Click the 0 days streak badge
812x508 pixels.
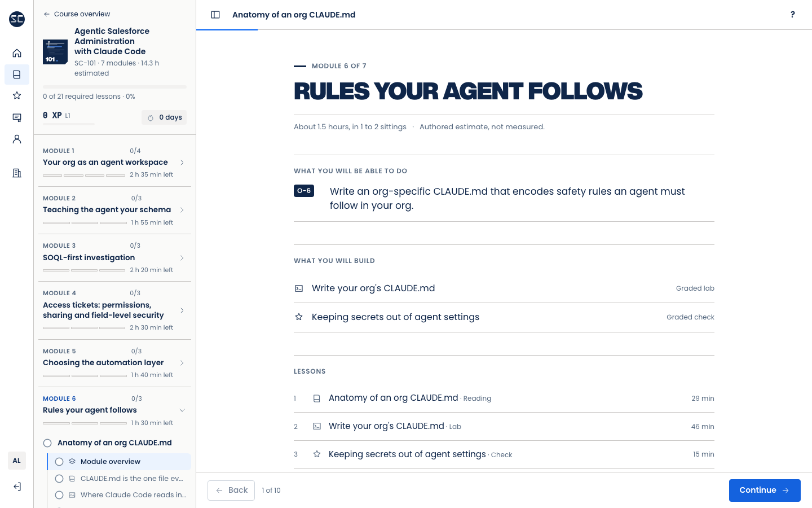tap(164, 117)
